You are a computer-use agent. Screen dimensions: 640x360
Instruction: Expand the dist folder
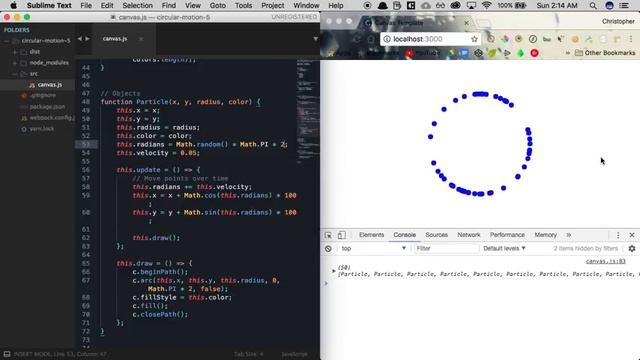[x=15, y=52]
